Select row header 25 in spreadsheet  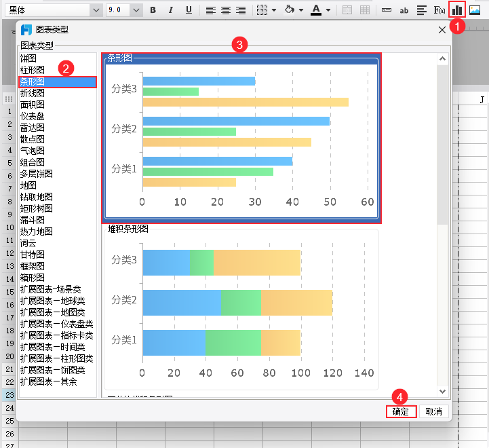point(9,421)
